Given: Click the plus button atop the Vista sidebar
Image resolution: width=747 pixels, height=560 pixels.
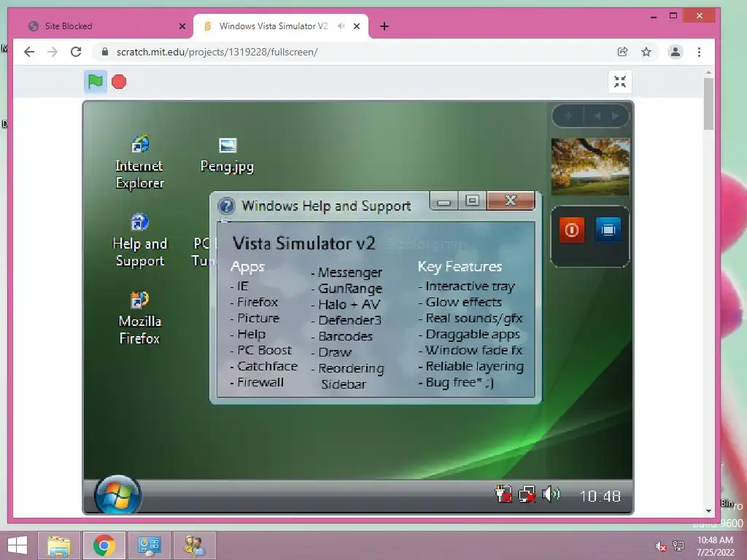Looking at the screenshot, I should (568, 116).
